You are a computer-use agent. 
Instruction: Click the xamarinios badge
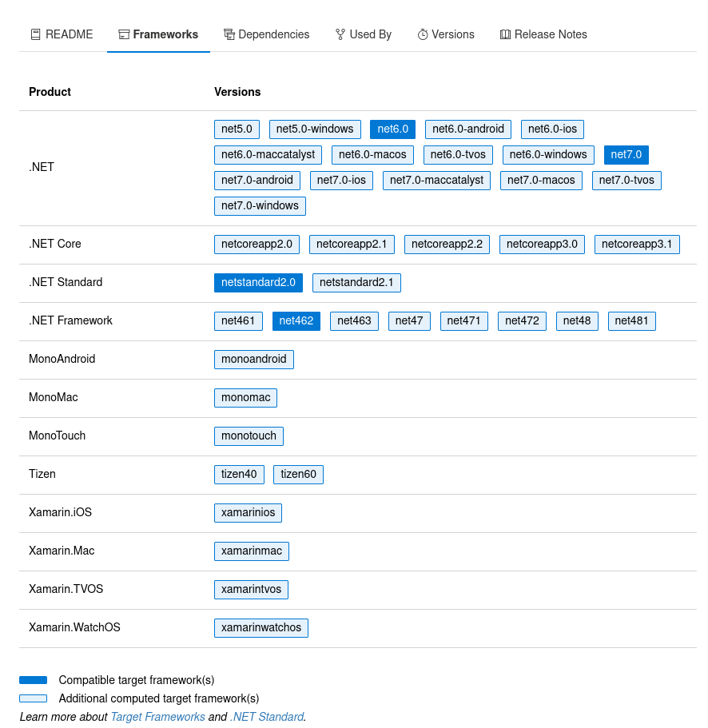(248, 512)
